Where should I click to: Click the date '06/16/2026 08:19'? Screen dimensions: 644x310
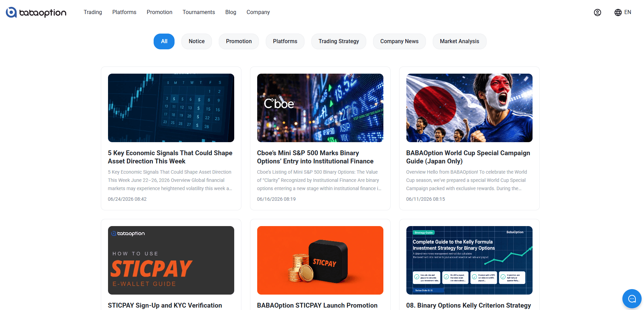276,199
